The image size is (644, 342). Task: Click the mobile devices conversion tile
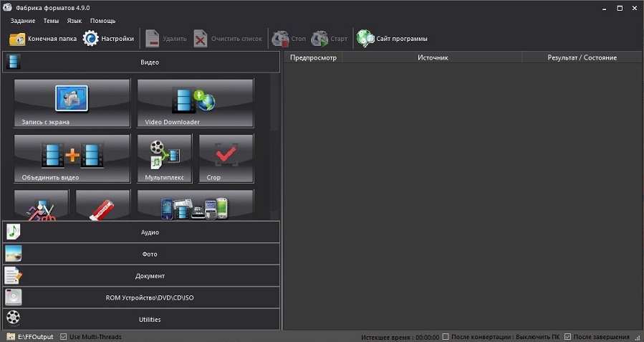pos(195,206)
